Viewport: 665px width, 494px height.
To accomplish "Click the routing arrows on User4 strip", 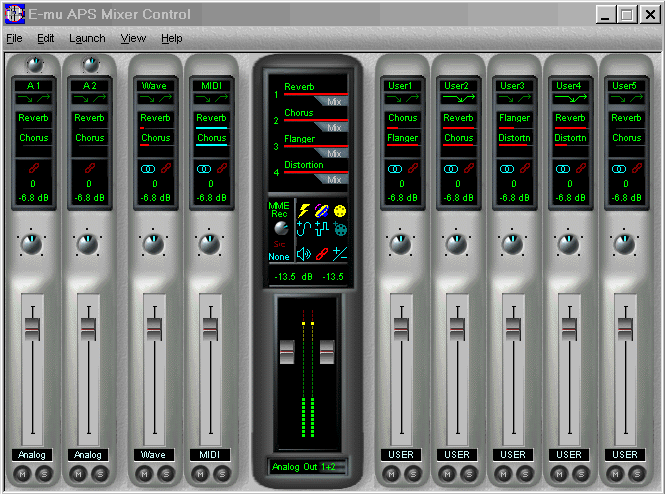I will 570,98.
